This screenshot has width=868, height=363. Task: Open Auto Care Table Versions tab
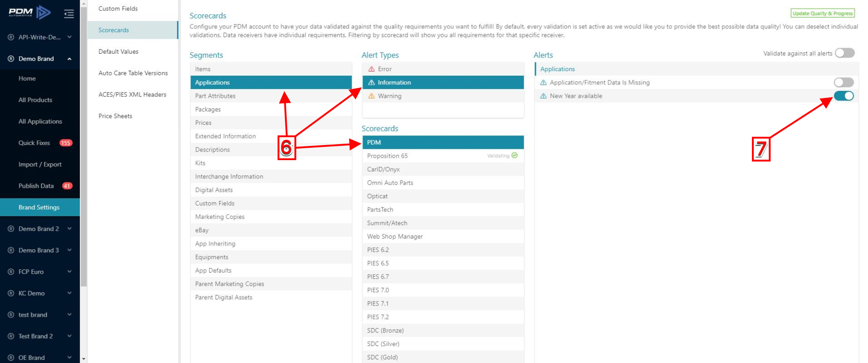(133, 73)
